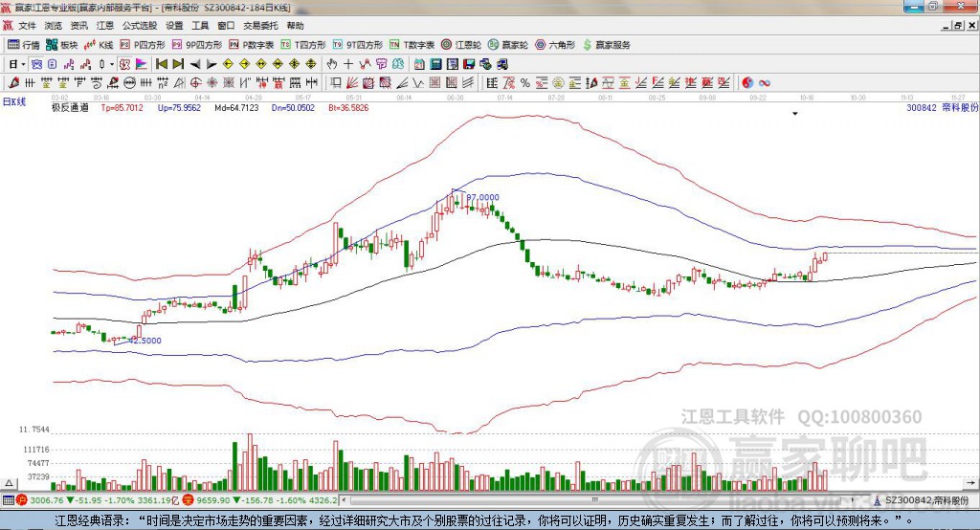
Task: Select the percent retracement drawing tool
Action: (x=525, y=82)
